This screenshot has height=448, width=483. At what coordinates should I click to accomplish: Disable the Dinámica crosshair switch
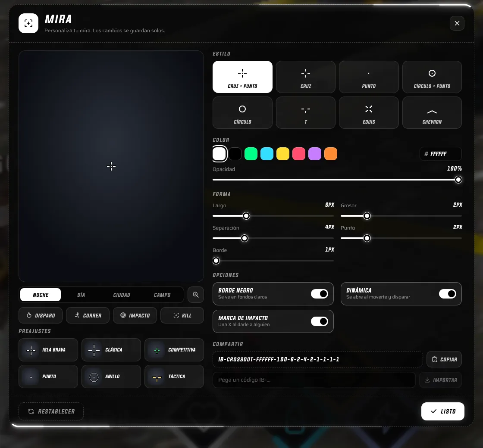pyautogui.click(x=448, y=294)
